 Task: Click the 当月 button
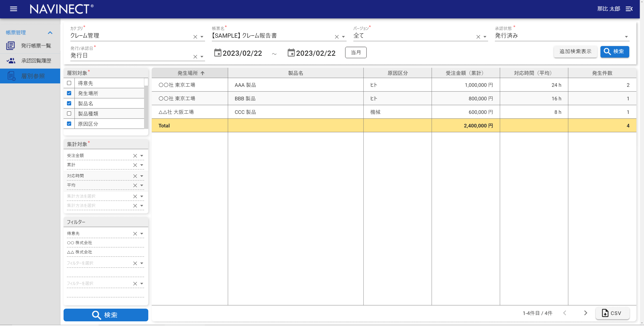[356, 52]
